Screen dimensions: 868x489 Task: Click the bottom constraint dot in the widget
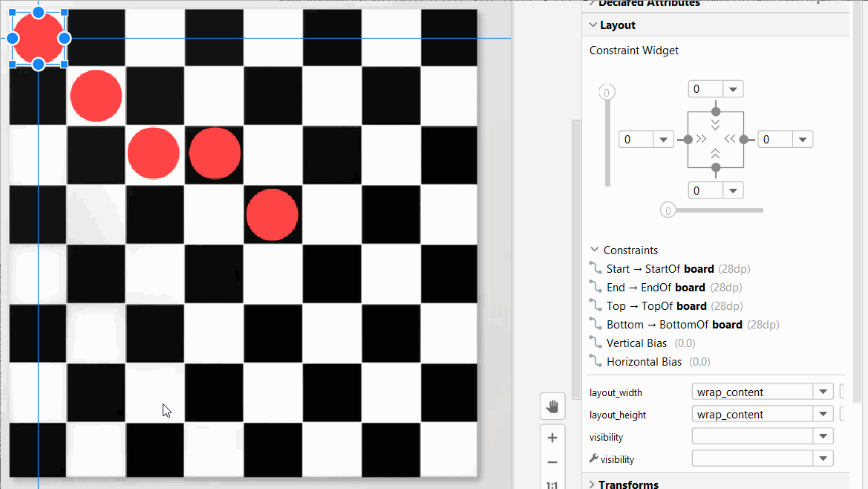(x=716, y=167)
